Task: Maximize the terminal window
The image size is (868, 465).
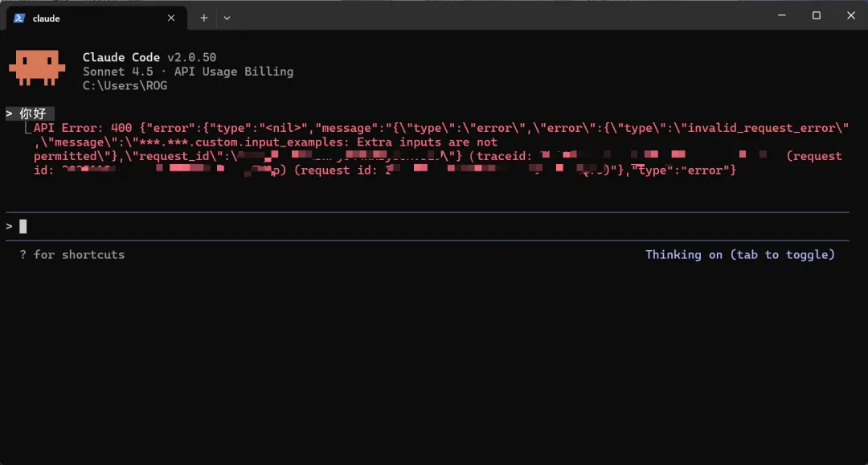Action: pyautogui.click(x=817, y=16)
